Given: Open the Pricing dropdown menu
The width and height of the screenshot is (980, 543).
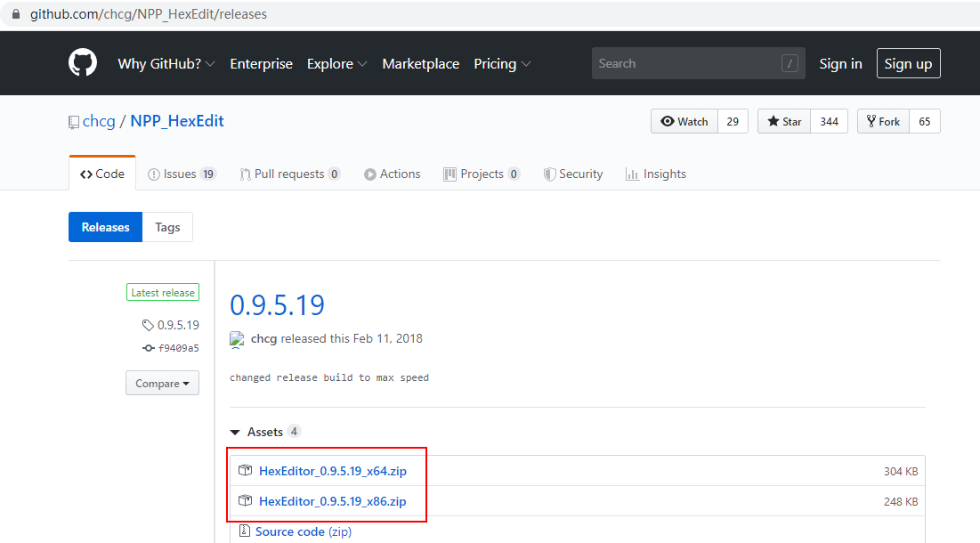Looking at the screenshot, I should pos(503,64).
